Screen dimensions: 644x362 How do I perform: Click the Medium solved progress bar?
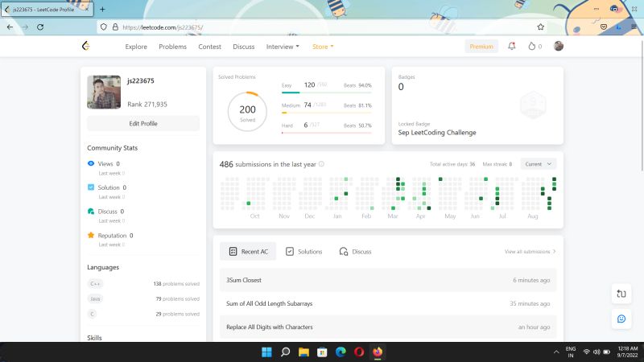(x=327, y=113)
